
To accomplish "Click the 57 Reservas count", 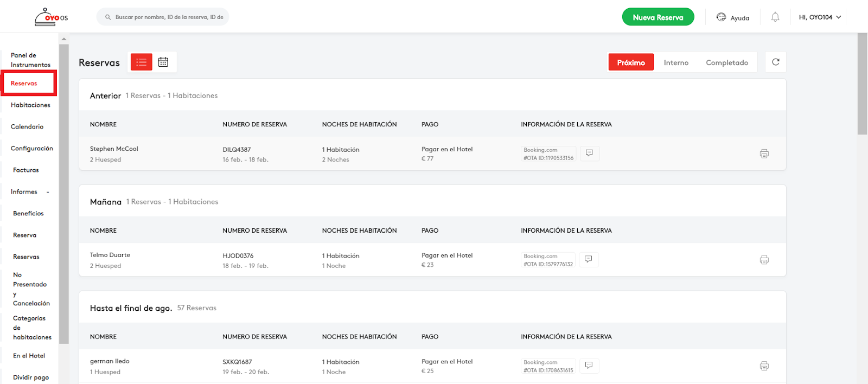I will pos(196,308).
